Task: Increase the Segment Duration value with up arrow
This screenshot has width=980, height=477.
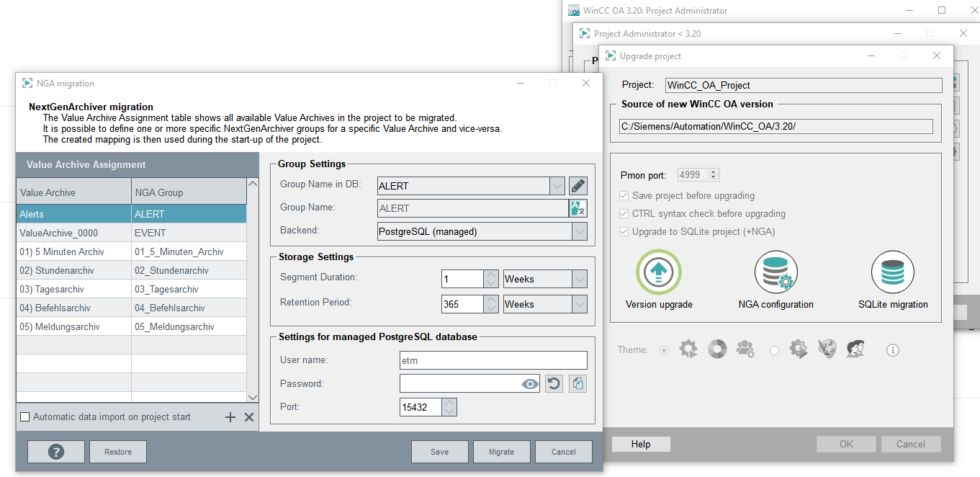Action: (x=490, y=275)
